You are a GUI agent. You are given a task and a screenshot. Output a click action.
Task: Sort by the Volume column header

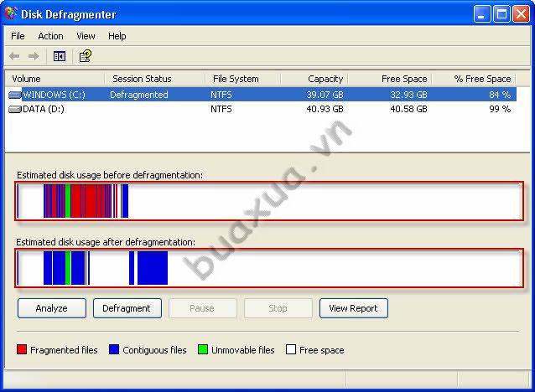click(x=55, y=79)
